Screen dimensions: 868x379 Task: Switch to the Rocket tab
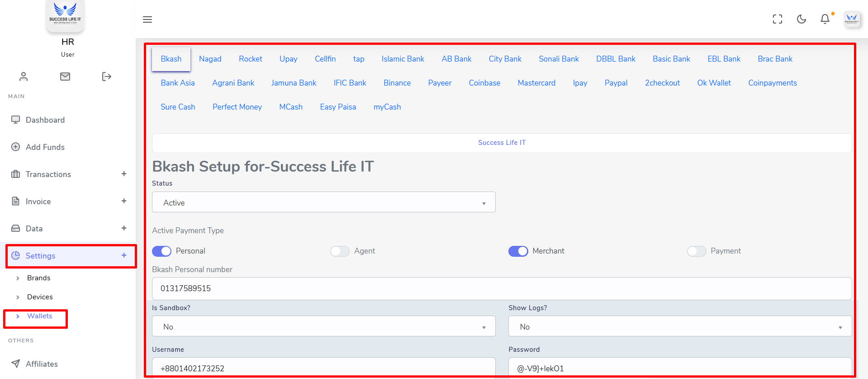(251, 59)
